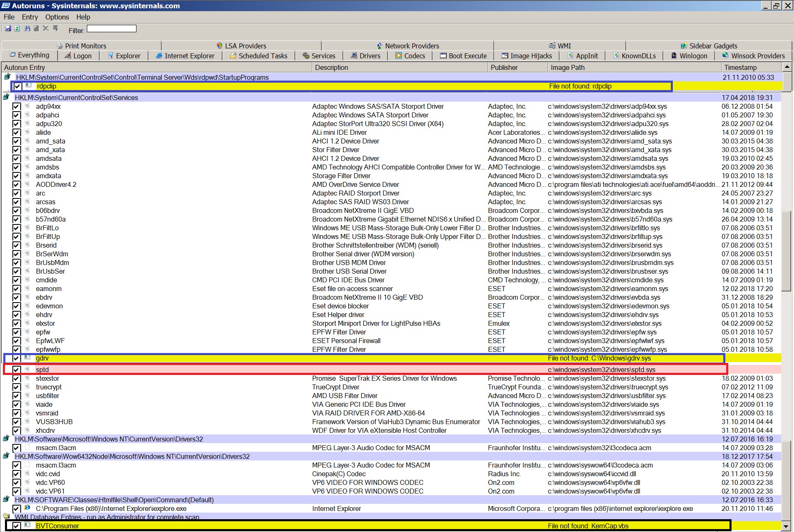Open the Options menu
The width and height of the screenshot is (794, 532).
[x=57, y=17]
